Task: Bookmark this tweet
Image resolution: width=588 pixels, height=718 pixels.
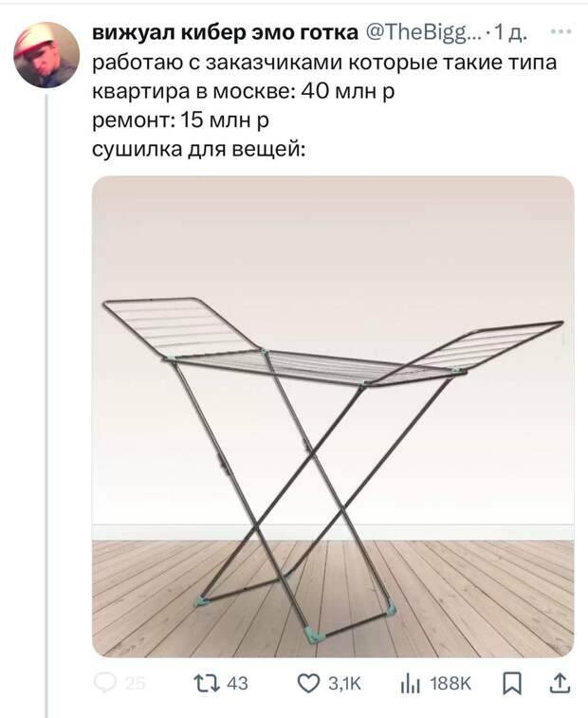Action: (x=511, y=684)
